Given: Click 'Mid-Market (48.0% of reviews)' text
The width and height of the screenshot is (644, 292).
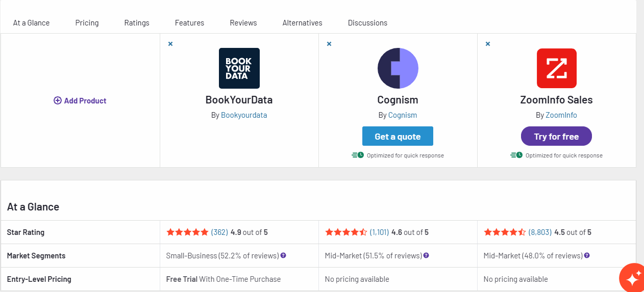Looking at the screenshot, I should tap(533, 255).
